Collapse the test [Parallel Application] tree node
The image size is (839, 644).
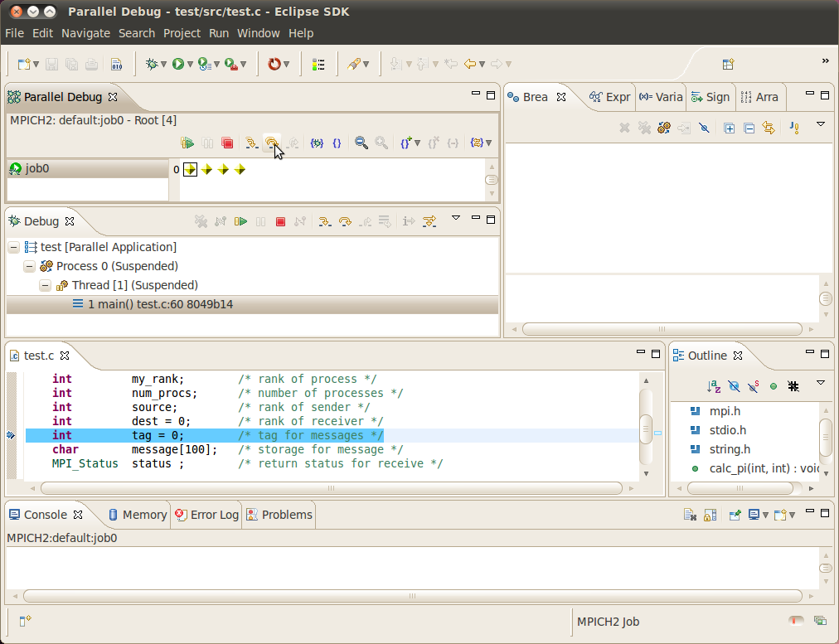point(14,247)
